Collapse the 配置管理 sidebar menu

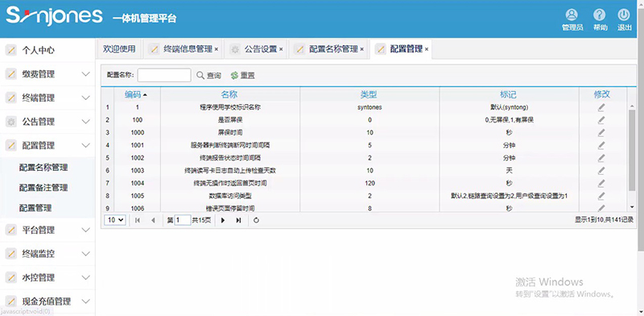click(86, 146)
